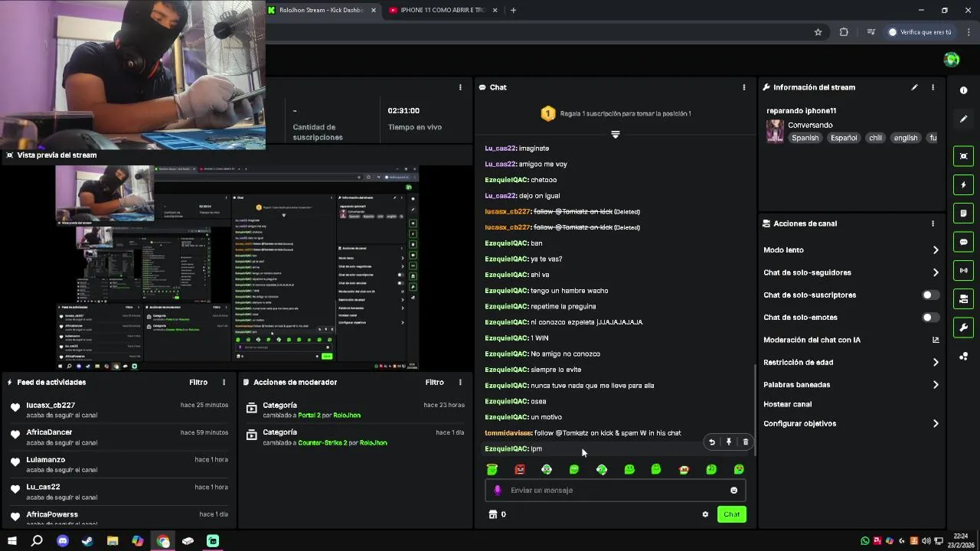Open Filtro in Acciones de moderador
980x551 pixels.
(x=435, y=382)
